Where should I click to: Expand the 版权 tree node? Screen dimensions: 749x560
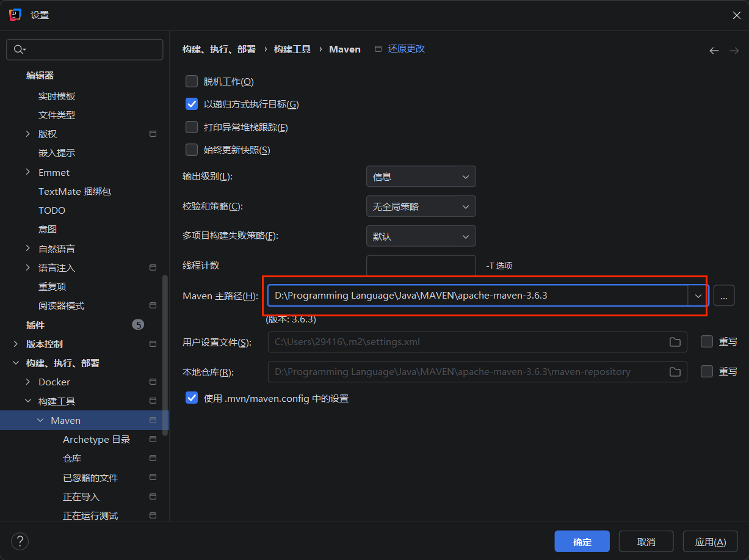click(27, 134)
